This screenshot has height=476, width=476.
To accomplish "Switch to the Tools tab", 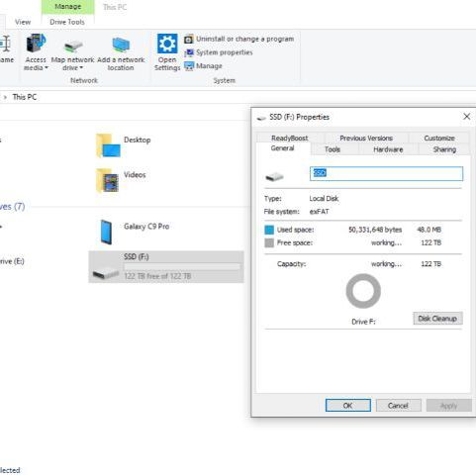I will point(333,149).
